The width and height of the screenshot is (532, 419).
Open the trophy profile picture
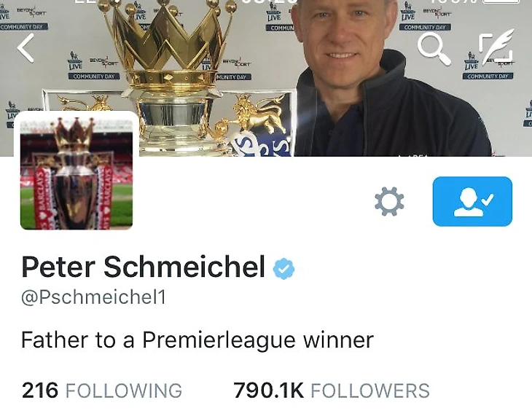pyautogui.click(x=77, y=171)
